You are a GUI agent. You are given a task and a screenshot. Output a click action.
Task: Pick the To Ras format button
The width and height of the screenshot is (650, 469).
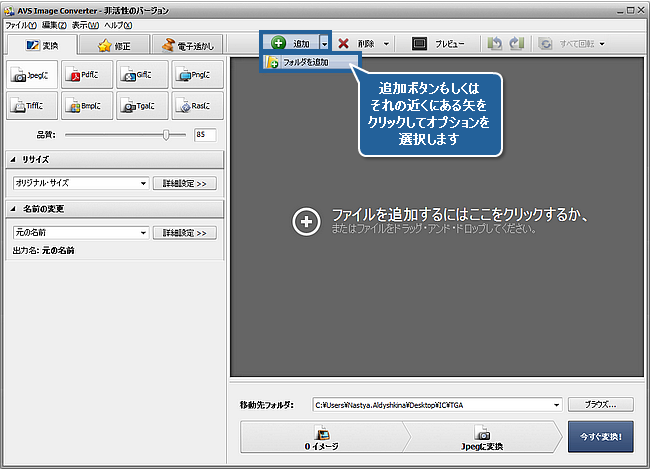pos(198,106)
